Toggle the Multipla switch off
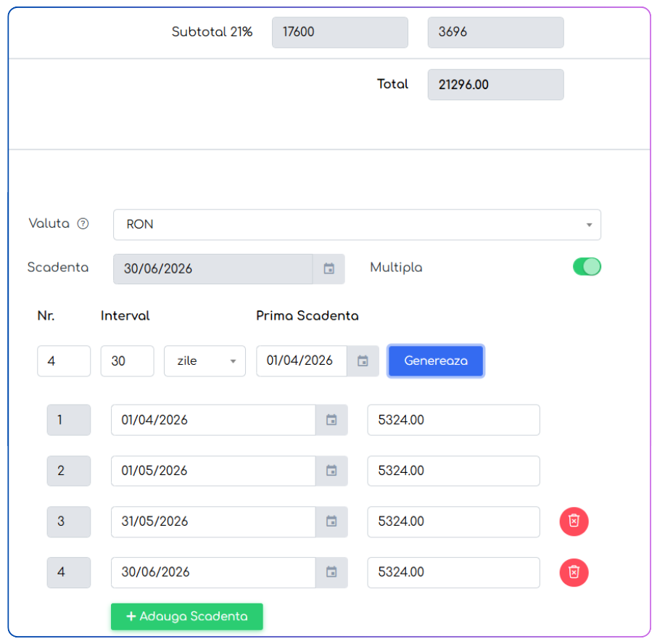The height and width of the screenshot is (644, 657). (x=587, y=267)
